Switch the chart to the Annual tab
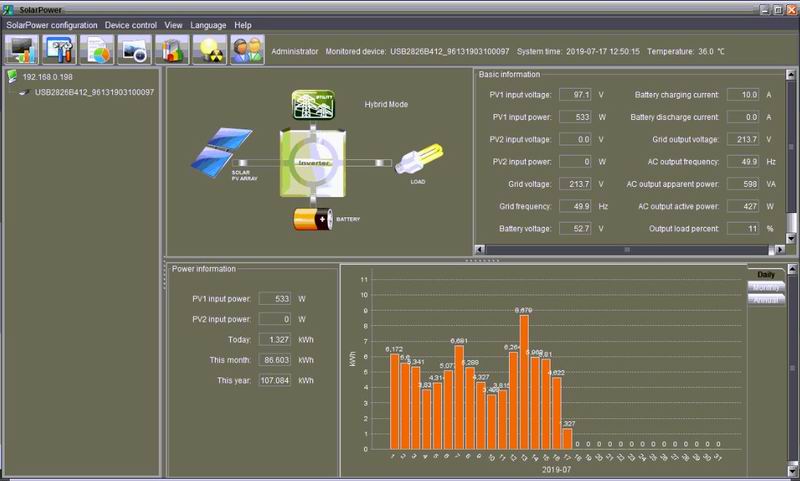The width and height of the screenshot is (800, 481). click(x=766, y=300)
